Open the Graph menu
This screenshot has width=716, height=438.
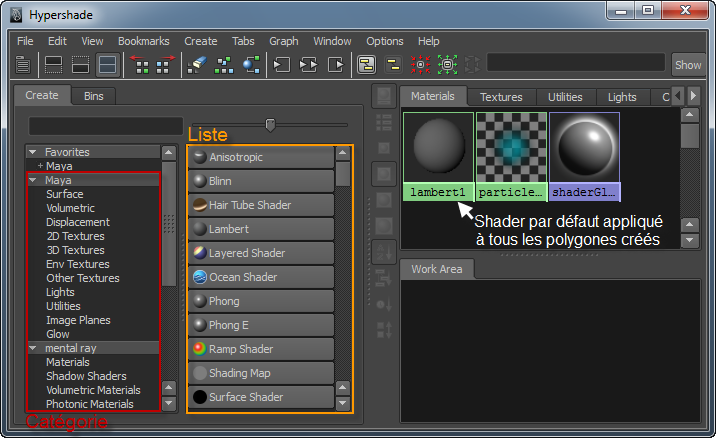point(284,41)
